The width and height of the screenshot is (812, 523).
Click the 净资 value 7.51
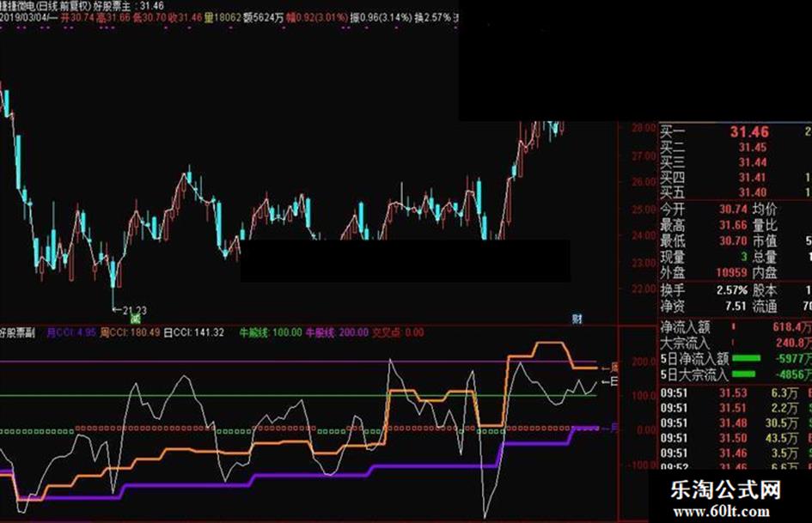736,306
